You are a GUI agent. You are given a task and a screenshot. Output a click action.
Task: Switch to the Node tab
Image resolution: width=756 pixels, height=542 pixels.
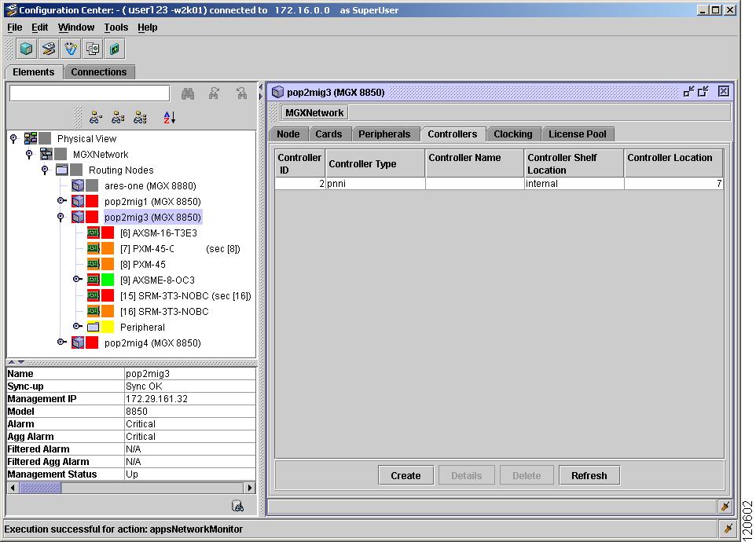pyautogui.click(x=288, y=134)
